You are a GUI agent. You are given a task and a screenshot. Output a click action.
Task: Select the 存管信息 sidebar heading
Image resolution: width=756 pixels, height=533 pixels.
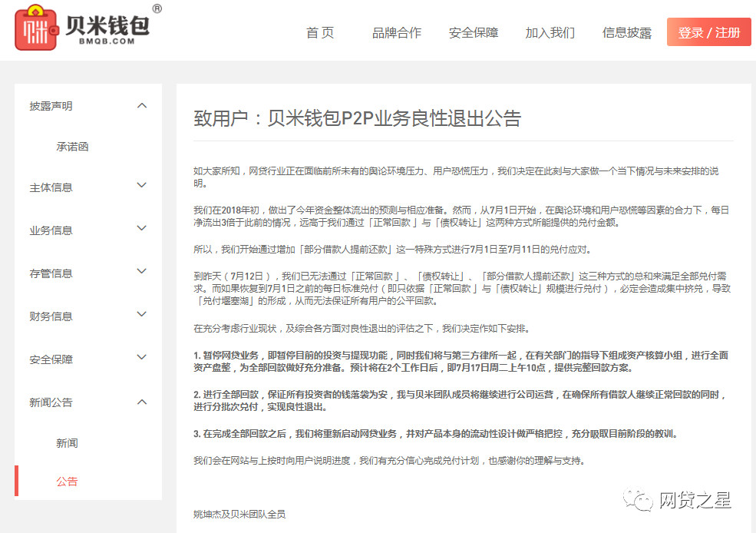(x=51, y=273)
